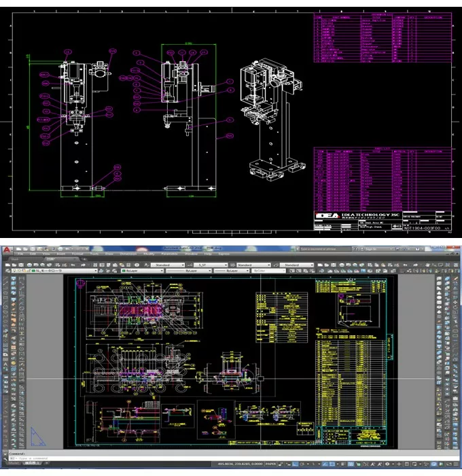Open the View menu in AutoCAD
Image resolution: width=462 pixels, height=476 pixels.
[46, 254]
